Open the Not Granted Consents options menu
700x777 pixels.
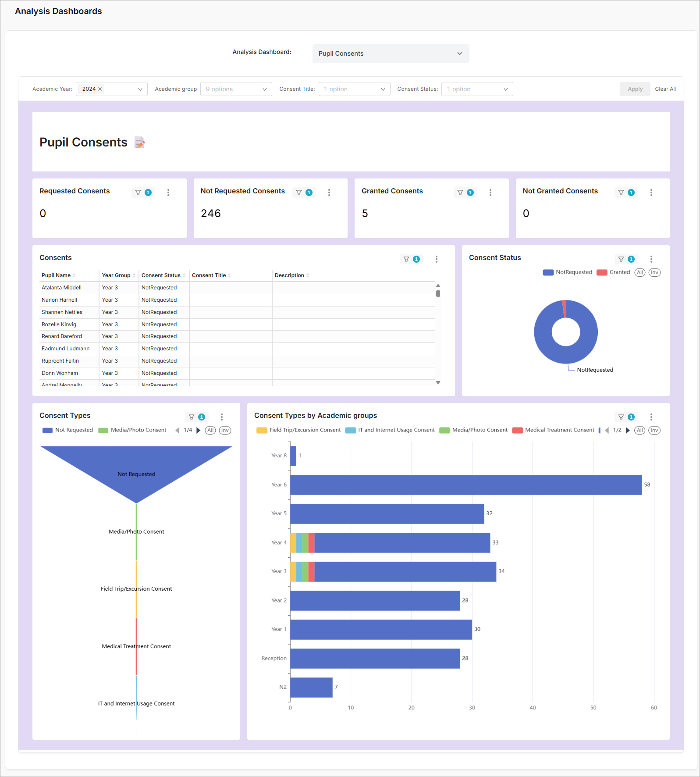pyautogui.click(x=651, y=192)
